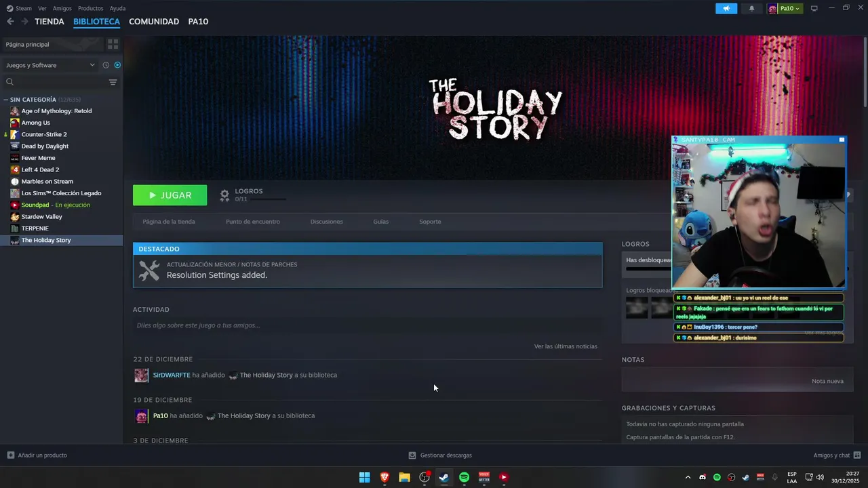This screenshot has width=868, height=488.
Task: Select Dead by Daylight in library
Action: click(45, 146)
